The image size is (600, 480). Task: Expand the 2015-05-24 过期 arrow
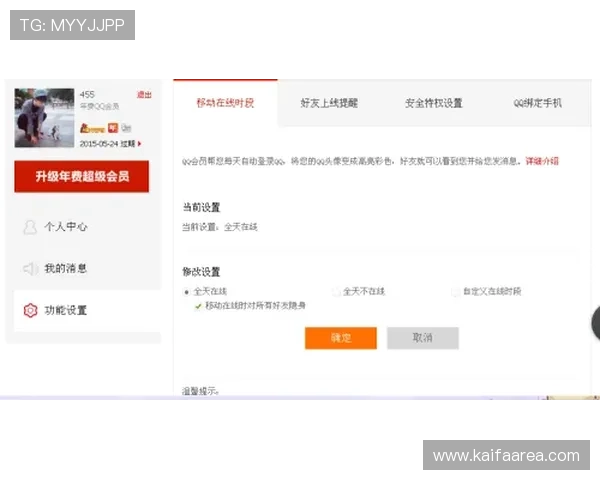pyautogui.click(x=140, y=144)
